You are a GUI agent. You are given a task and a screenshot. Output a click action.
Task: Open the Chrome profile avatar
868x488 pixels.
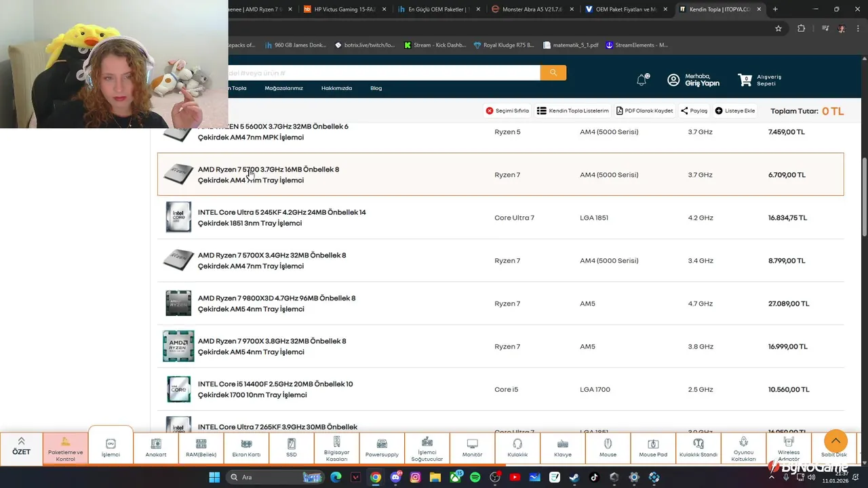842,28
